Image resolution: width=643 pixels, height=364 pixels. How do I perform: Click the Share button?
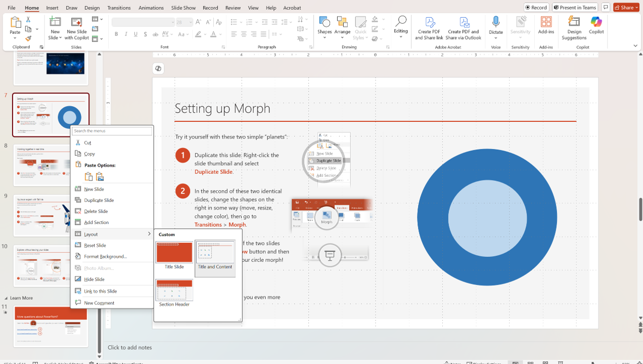[x=626, y=8]
